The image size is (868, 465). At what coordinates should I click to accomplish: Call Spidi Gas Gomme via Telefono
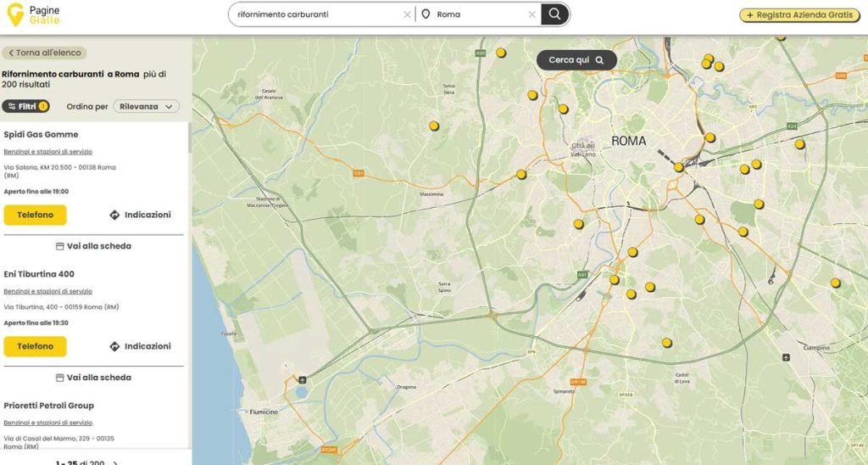tap(35, 215)
